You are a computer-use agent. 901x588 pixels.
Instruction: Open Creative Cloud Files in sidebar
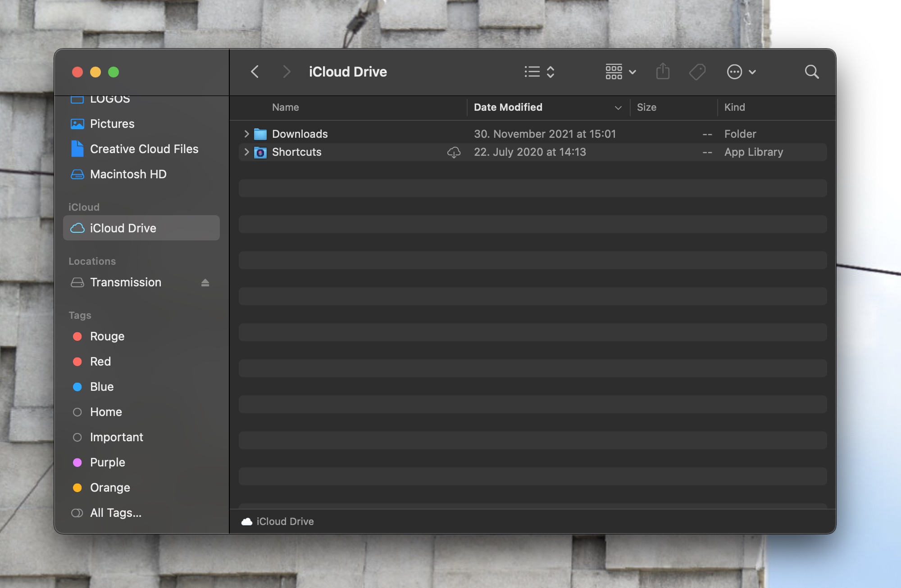coord(144,149)
